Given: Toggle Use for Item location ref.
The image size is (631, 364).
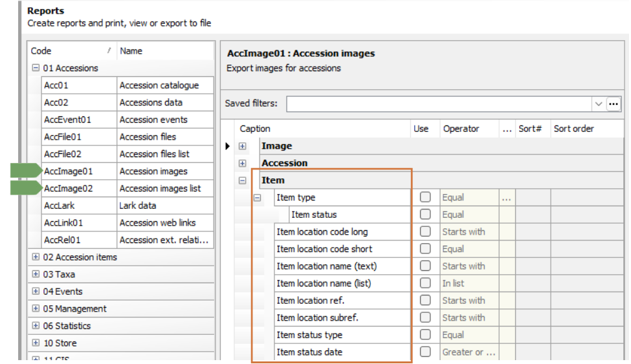Looking at the screenshot, I should click(425, 300).
